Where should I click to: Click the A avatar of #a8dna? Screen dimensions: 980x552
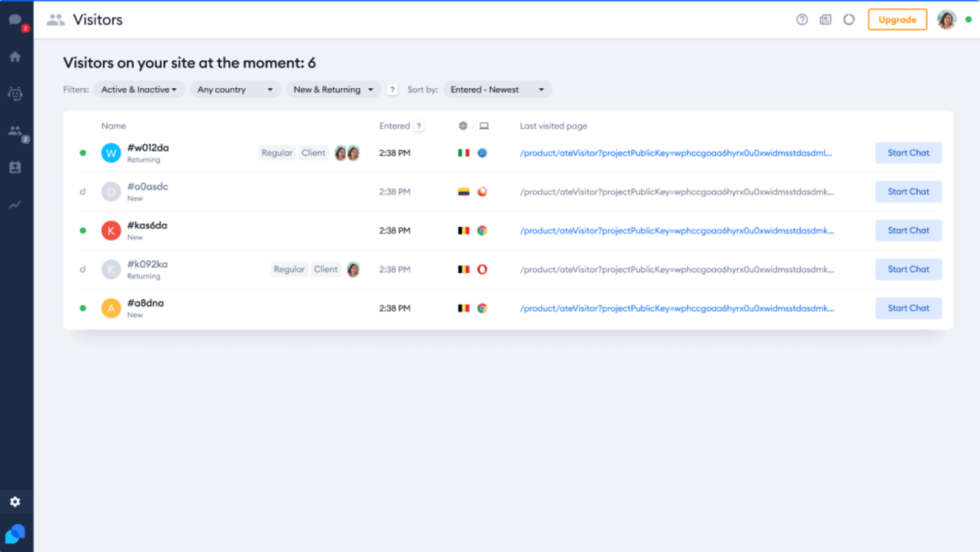pyautogui.click(x=111, y=308)
